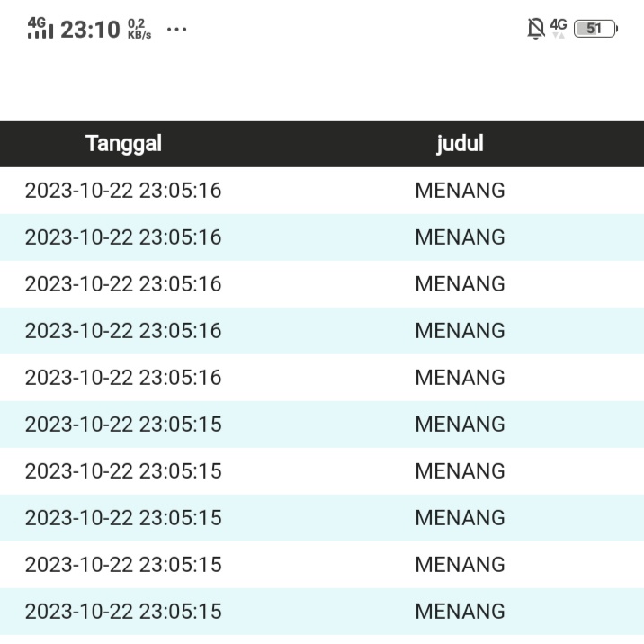Select the second row's 23:05:16 timestamp

[123, 237]
